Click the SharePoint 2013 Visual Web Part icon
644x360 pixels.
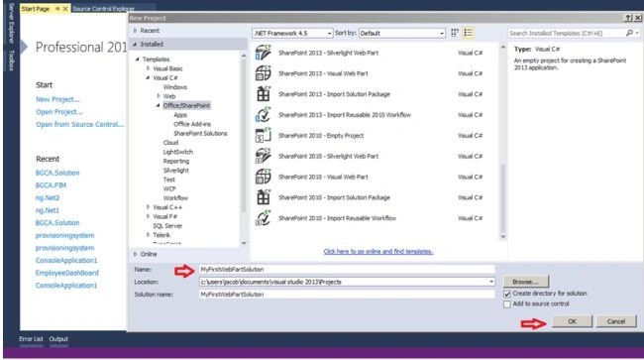(x=264, y=73)
